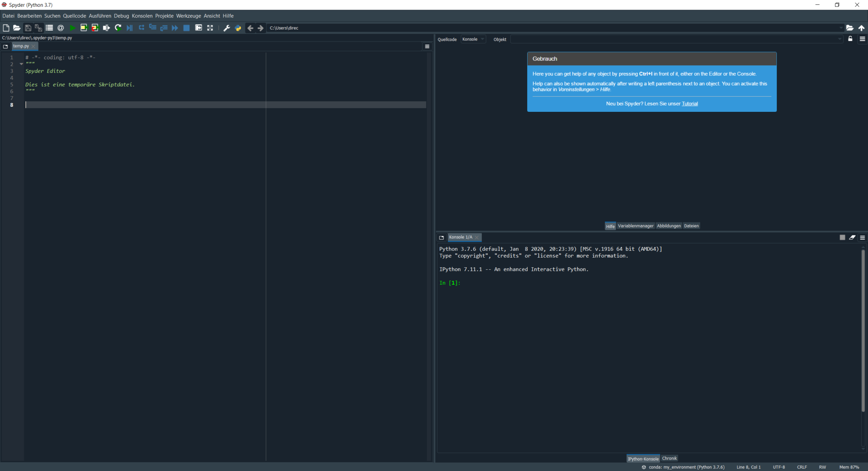This screenshot has width=868, height=471.
Task: Toggle the lock on the Help pane
Action: click(851, 39)
